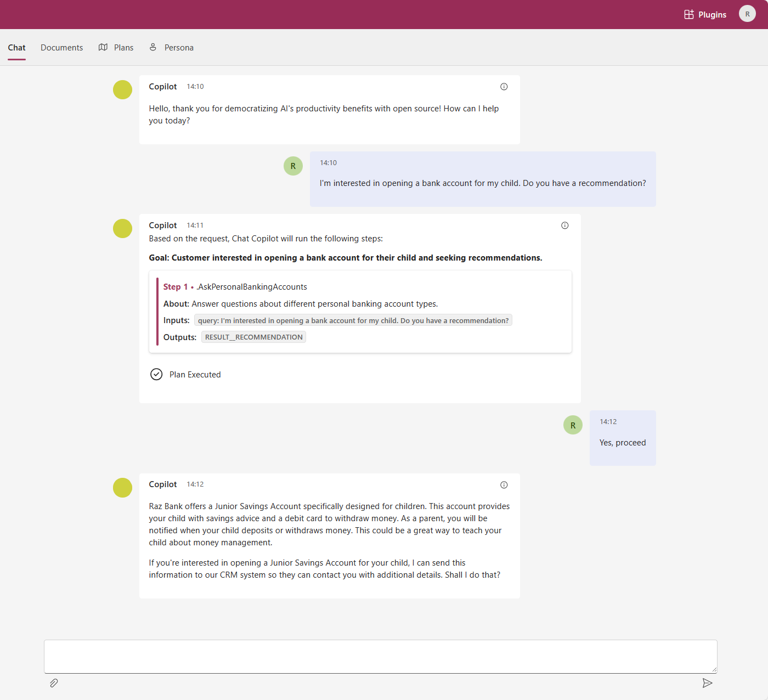Click the user avatar beside 'Yes, proceed'
Image resolution: width=768 pixels, height=700 pixels.
point(573,425)
